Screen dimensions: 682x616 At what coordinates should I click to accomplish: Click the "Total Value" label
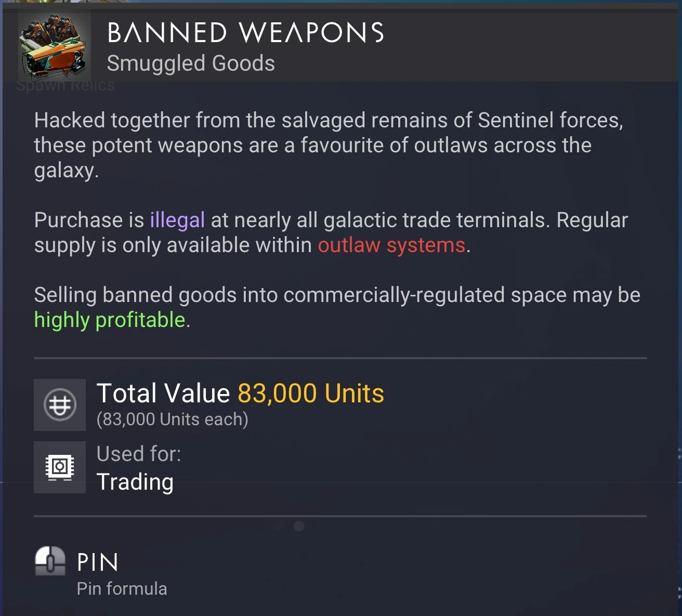tap(163, 394)
